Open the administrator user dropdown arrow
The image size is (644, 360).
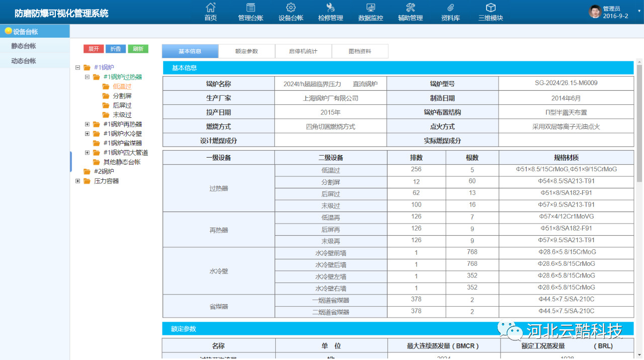(639, 10)
